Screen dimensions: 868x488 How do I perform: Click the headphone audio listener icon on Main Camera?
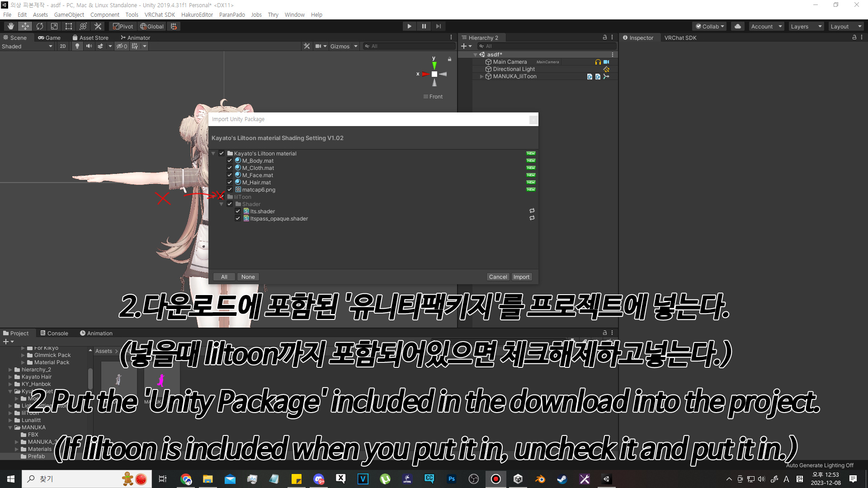(598, 62)
